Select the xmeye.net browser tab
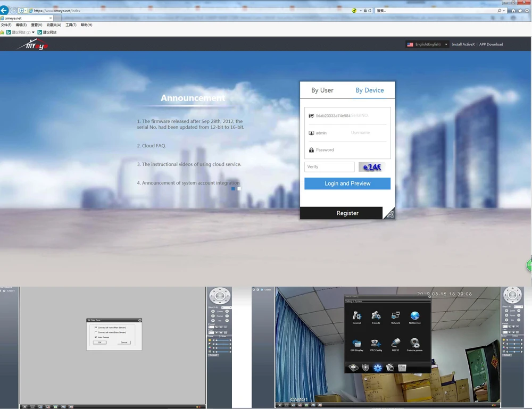The image size is (532, 409). point(27,18)
